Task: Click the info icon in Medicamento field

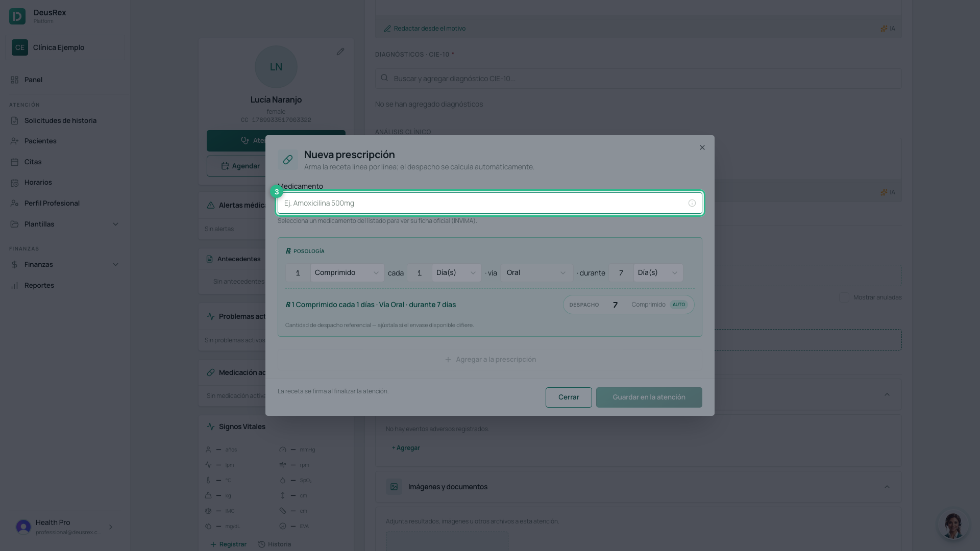Action: (692, 203)
